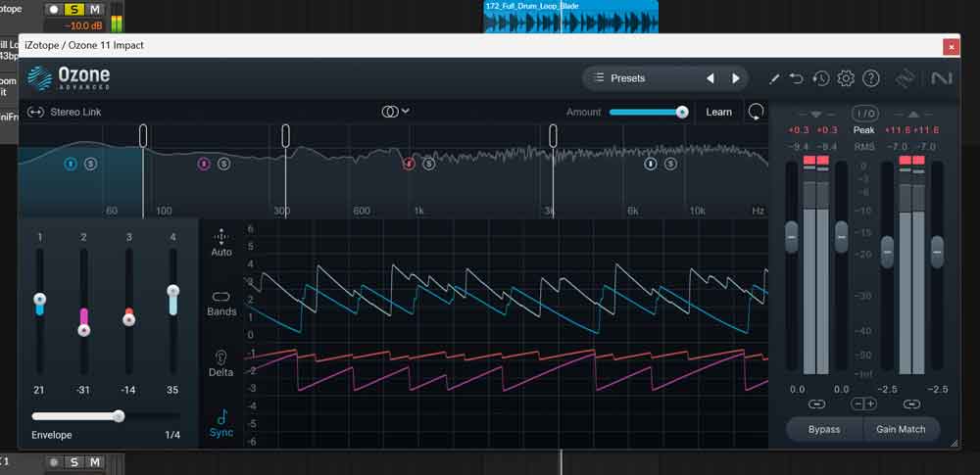Click the pencil edit icon

click(773, 78)
